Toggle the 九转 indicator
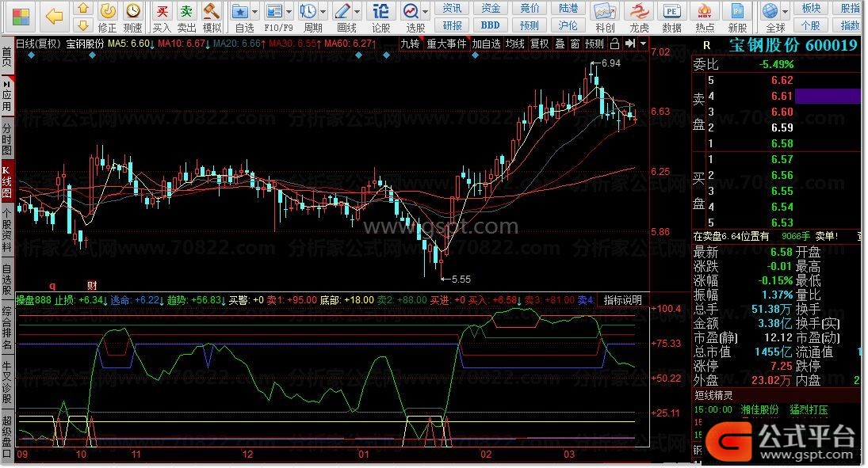 click(410, 44)
